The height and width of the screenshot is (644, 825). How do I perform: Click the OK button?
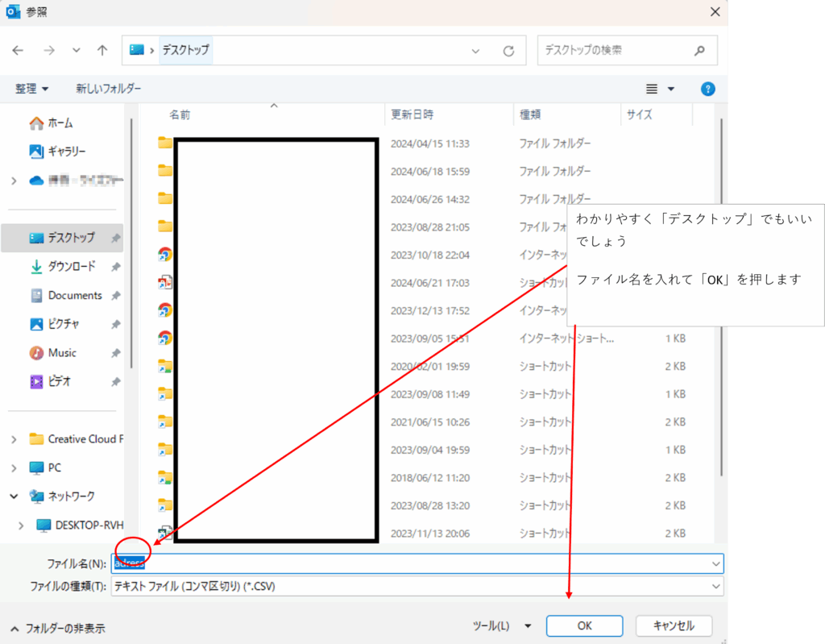(584, 625)
